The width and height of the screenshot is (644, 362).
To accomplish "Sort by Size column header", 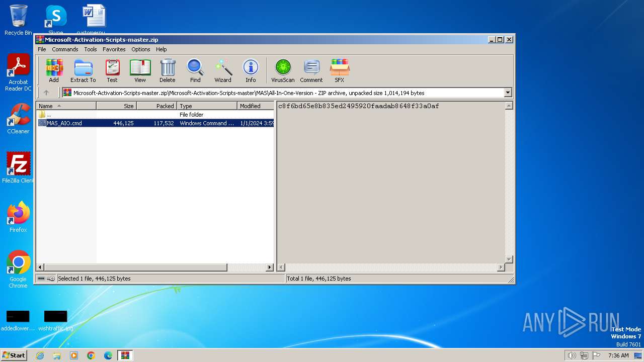I will 116,106.
